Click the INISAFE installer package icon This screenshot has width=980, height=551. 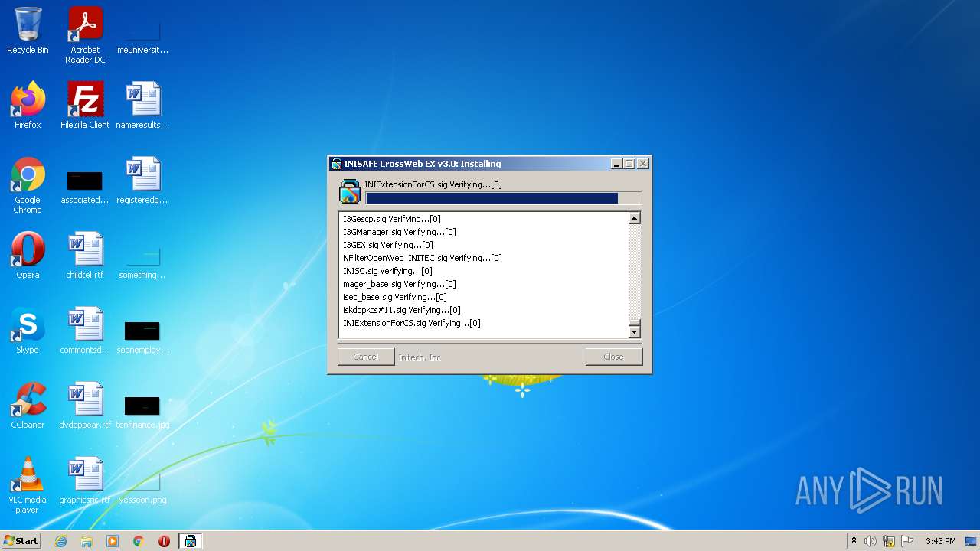(x=350, y=191)
